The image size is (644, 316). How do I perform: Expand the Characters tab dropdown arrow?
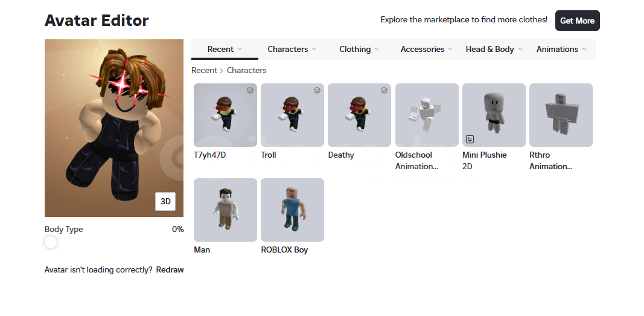click(314, 49)
